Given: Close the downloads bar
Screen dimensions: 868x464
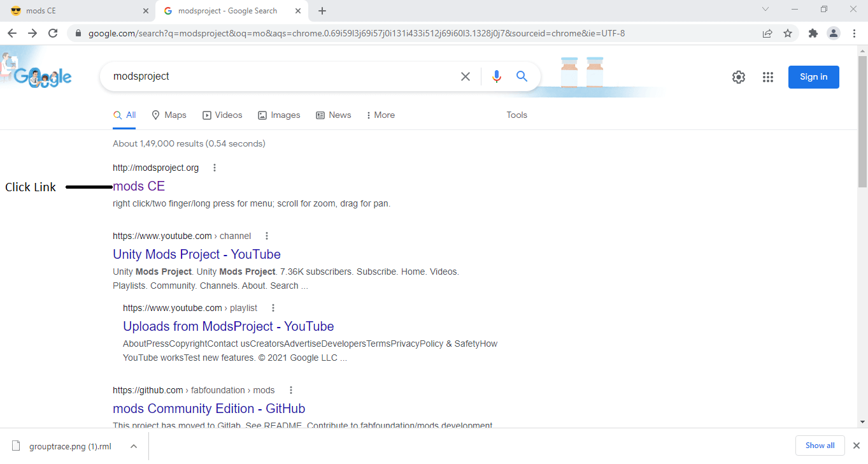Looking at the screenshot, I should point(857,446).
